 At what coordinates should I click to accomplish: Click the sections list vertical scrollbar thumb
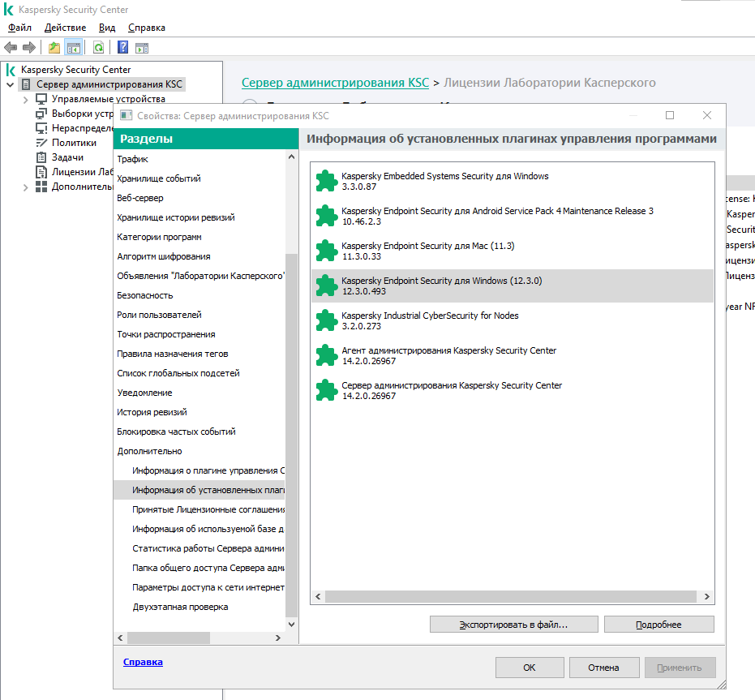291,435
